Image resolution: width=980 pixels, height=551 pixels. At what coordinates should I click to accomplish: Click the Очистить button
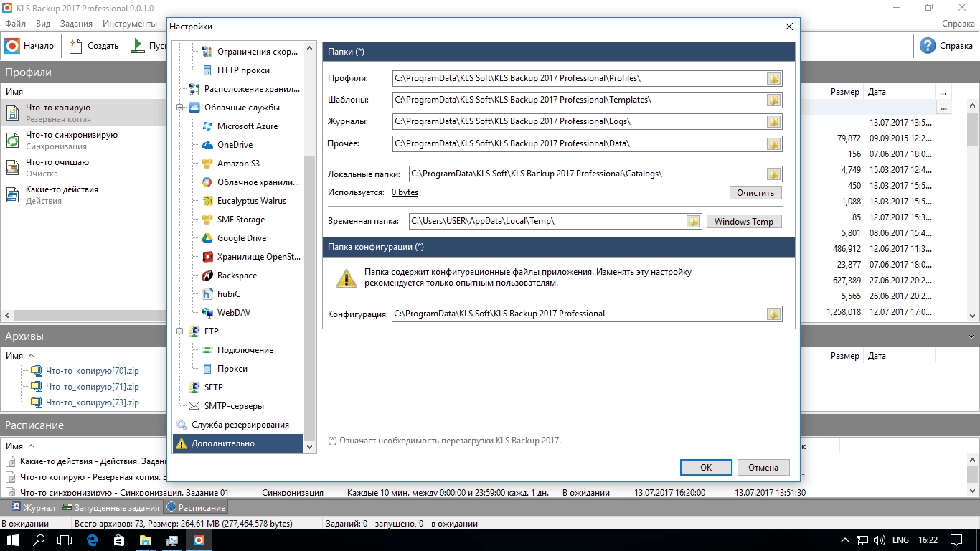(x=755, y=193)
